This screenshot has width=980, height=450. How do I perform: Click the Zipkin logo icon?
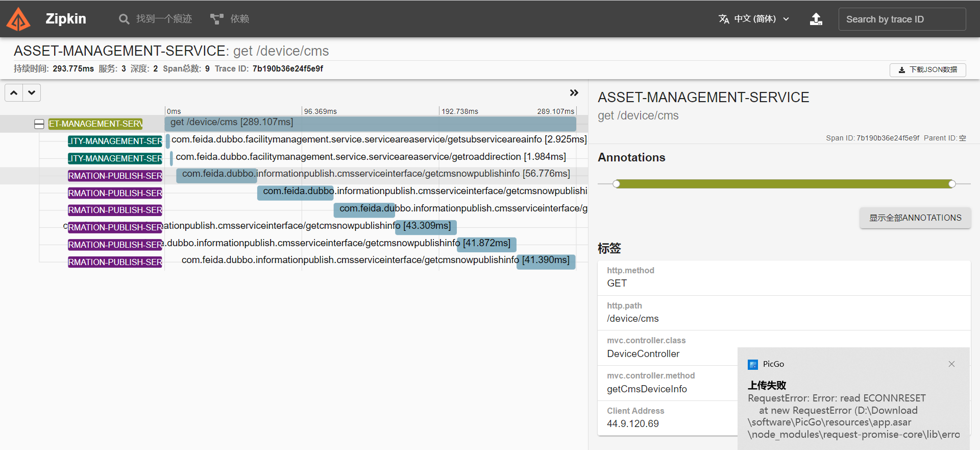[x=18, y=19]
